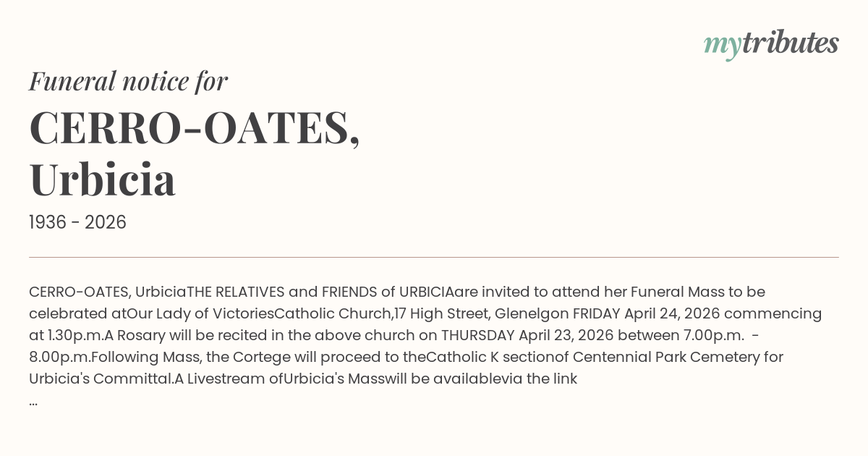
Task: Click the 1936 - 2026 years text
Action: coord(77,223)
